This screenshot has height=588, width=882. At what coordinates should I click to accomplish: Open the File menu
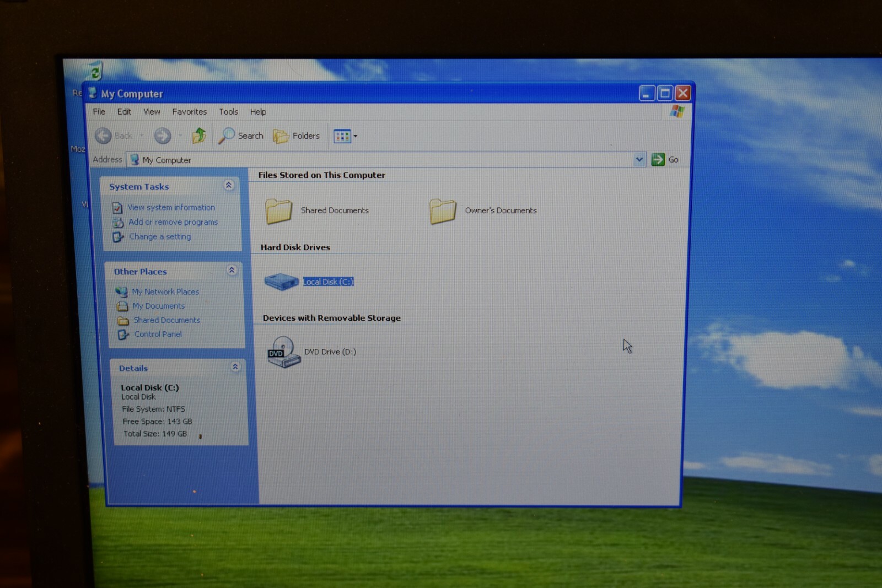click(99, 111)
